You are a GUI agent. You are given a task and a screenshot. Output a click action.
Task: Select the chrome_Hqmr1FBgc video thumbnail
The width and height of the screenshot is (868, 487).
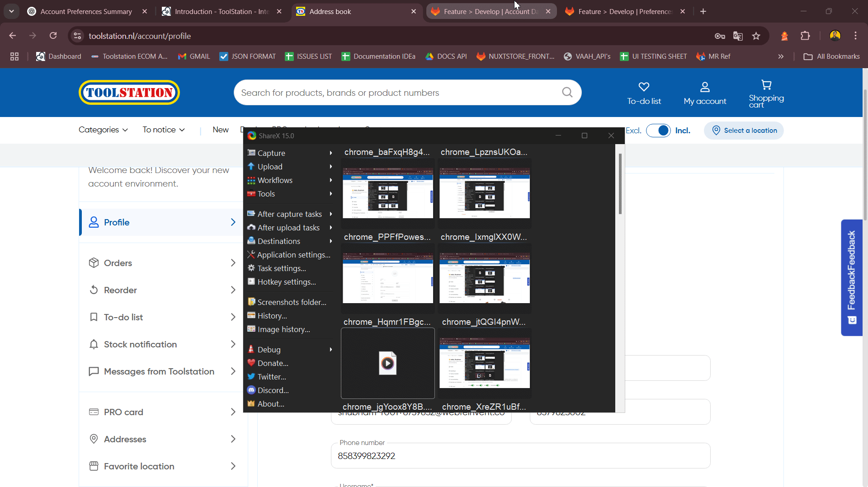pyautogui.click(x=387, y=363)
